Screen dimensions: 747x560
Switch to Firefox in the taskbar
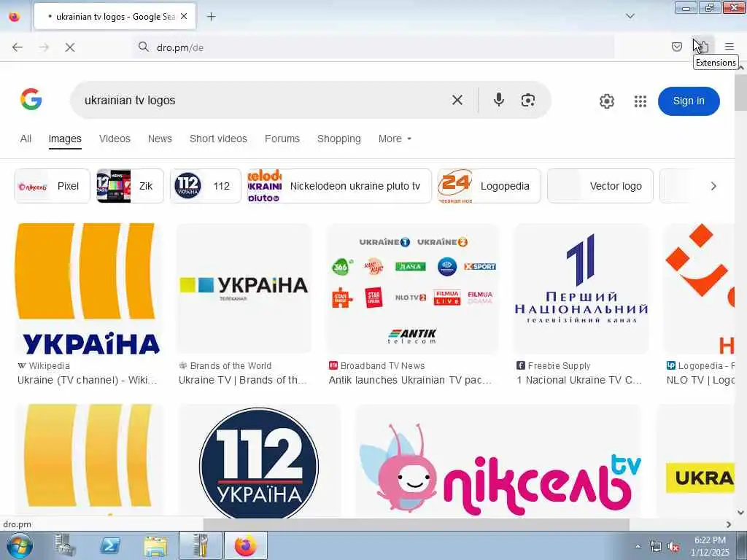click(245, 545)
